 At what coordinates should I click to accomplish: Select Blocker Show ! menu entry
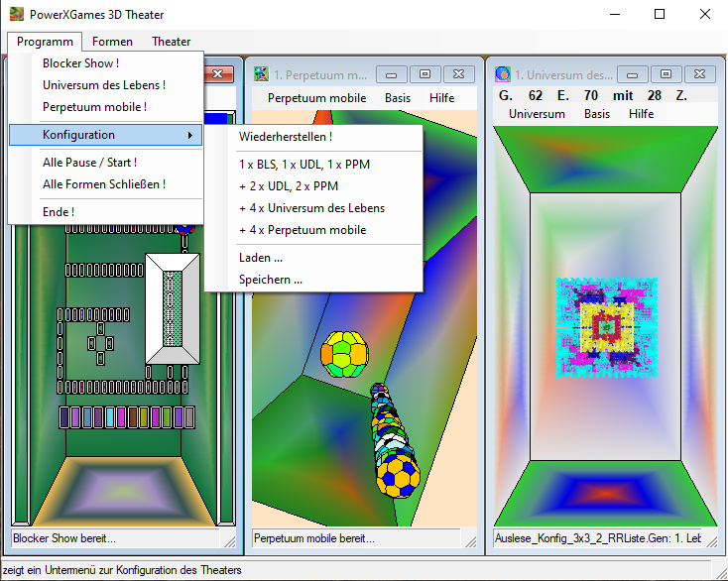pyautogui.click(x=105, y=63)
